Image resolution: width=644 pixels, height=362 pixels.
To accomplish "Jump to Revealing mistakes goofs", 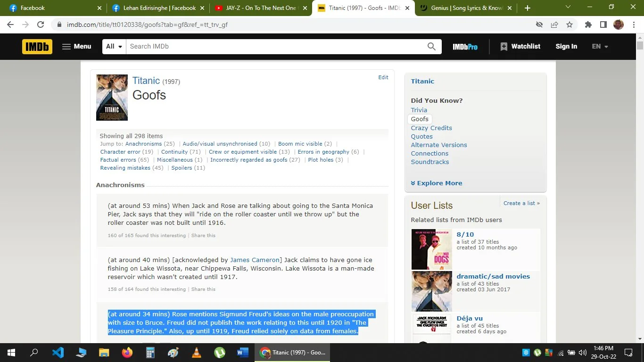I will [125, 168].
